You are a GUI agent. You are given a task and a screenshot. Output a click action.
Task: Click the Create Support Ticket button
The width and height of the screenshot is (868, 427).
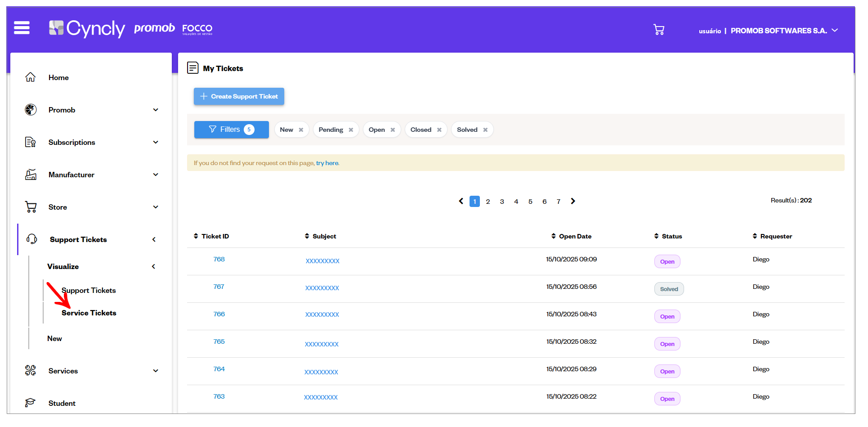[x=239, y=96]
